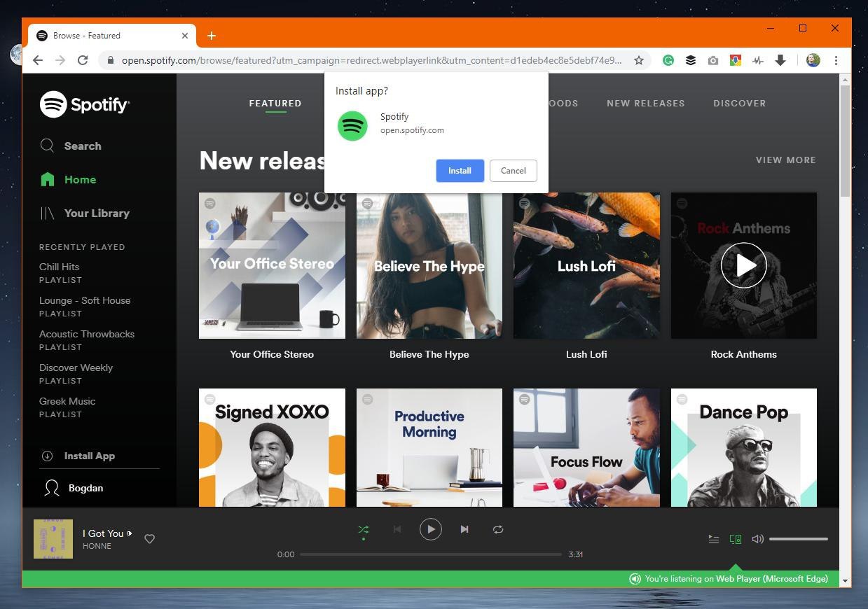Click the page vertical scrollbar
Screen dimensions: 868x609
click(845, 140)
